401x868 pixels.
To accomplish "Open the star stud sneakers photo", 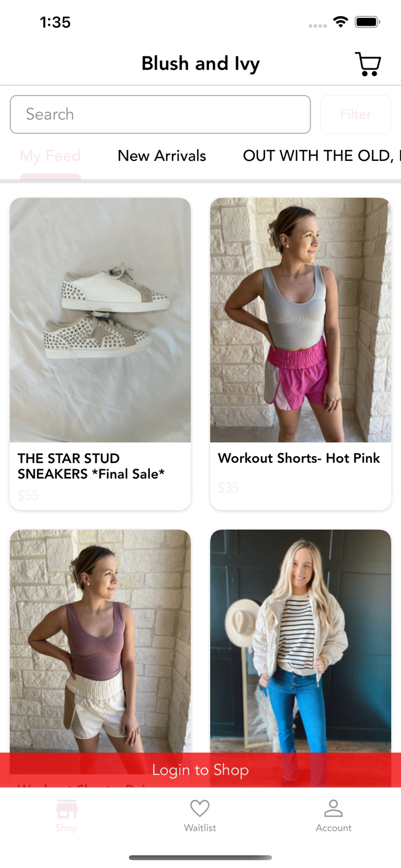I will pyautogui.click(x=100, y=320).
